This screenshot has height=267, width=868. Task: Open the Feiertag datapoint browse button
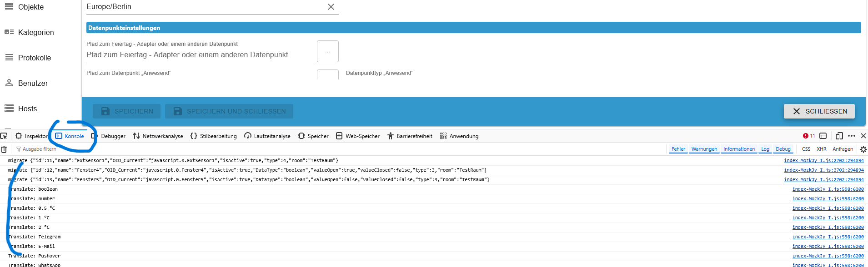point(328,51)
